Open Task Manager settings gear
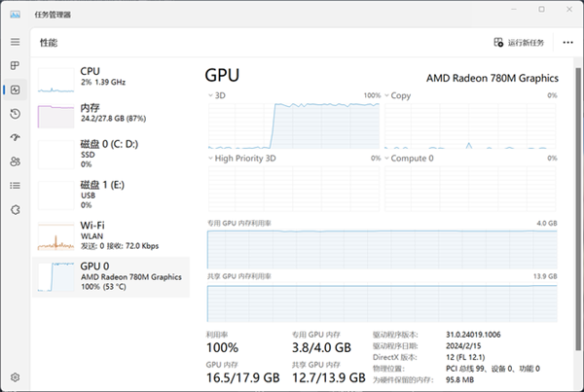This screenshot has width=584, height=392. pyautogui.click(x=15, y=376)
